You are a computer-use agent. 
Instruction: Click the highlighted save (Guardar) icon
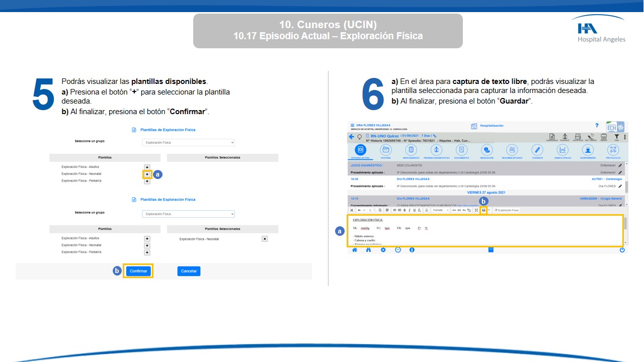click(x=484, y=210)
